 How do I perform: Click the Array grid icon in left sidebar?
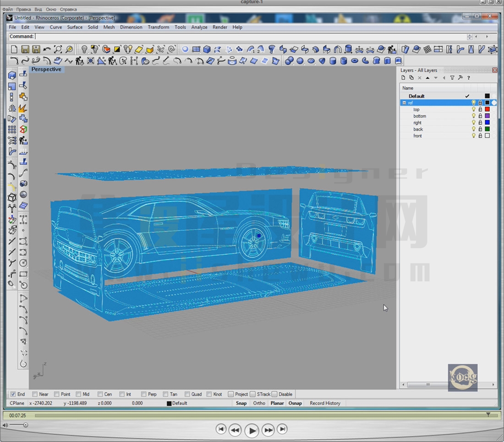click(12, 130)
